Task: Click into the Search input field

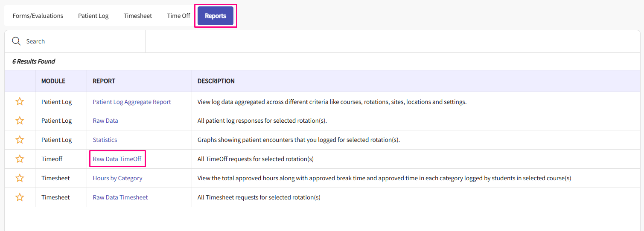Action: 81,41
